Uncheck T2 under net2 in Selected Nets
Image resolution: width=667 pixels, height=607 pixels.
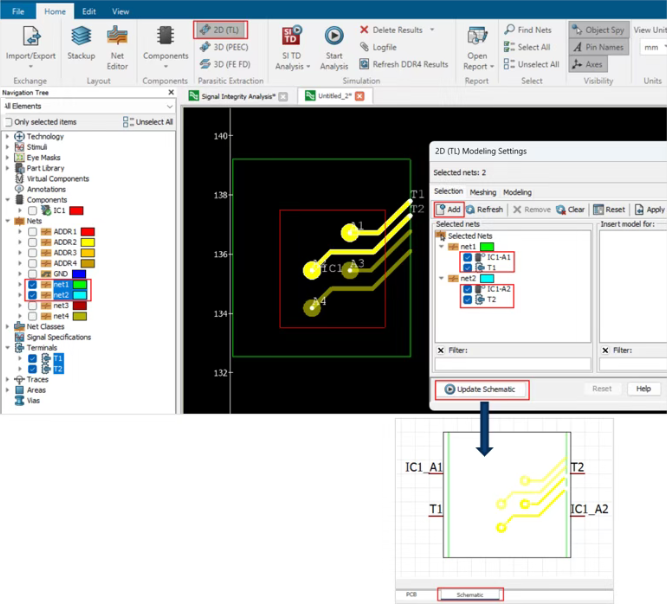[x=467, y=300]
